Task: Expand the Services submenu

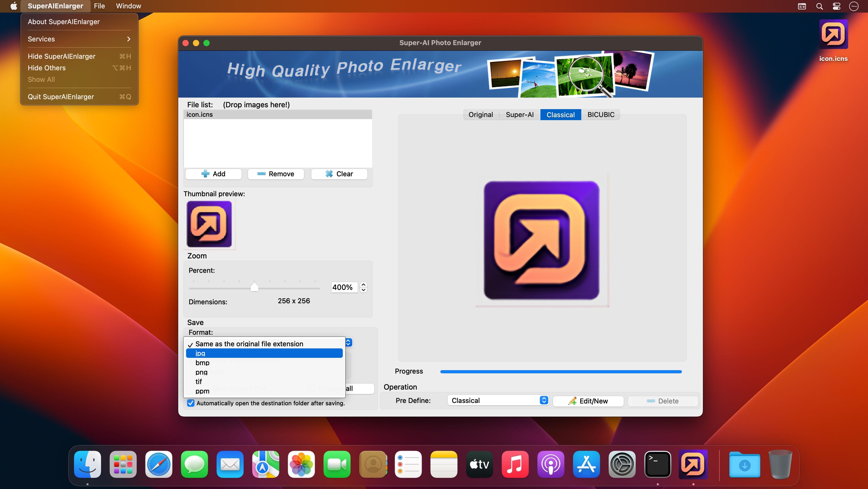Action: (x=79, y=39)
